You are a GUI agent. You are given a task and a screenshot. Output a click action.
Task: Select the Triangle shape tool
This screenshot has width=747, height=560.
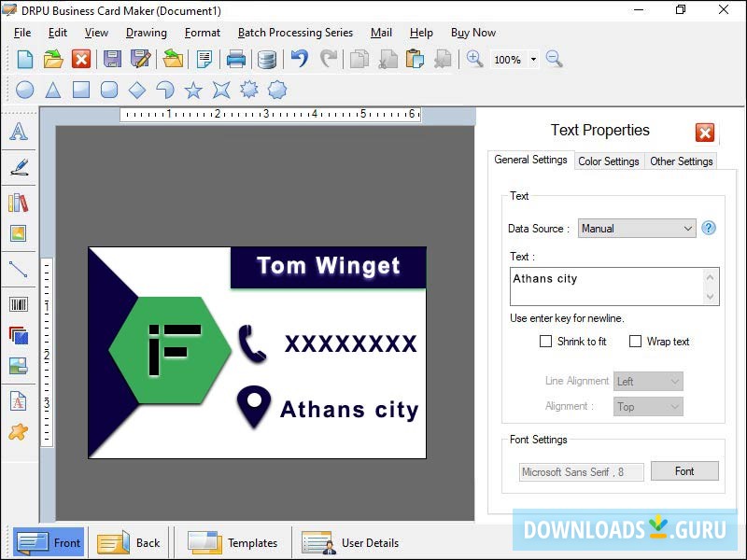click(x=53, y=90)
